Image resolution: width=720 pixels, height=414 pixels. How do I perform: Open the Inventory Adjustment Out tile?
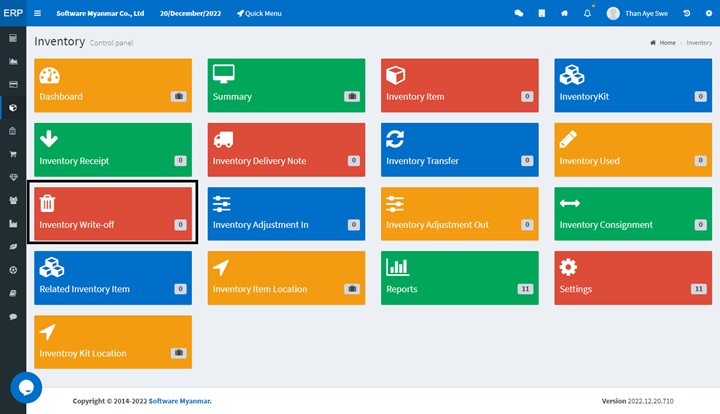(x=460, y=213)
